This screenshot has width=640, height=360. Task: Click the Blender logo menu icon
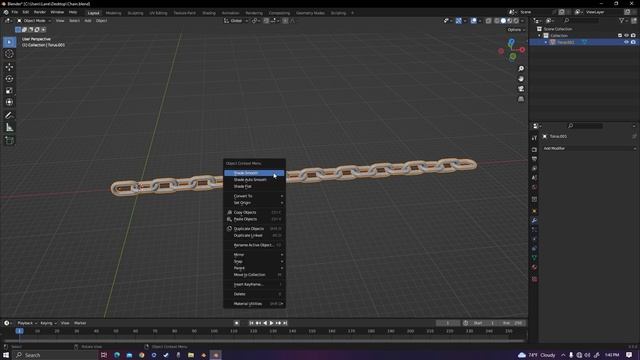pyautogui.click(x=6, y=12)
